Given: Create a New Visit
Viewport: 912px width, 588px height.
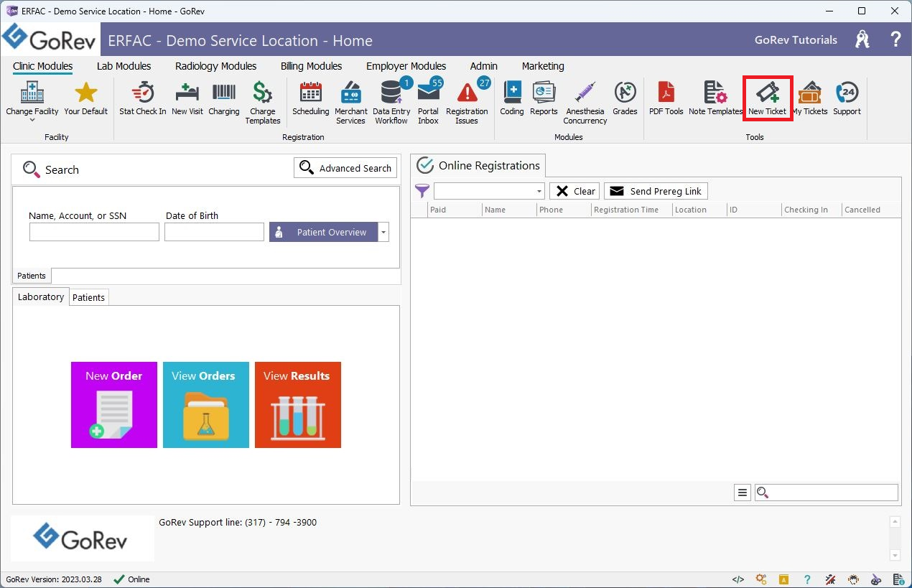Looking at the screenshot, I should coord(187,98).
